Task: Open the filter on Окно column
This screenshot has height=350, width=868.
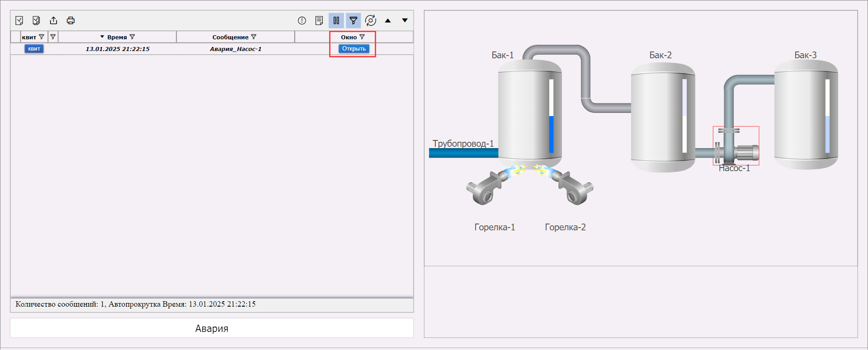Action: tap(362, 37)
